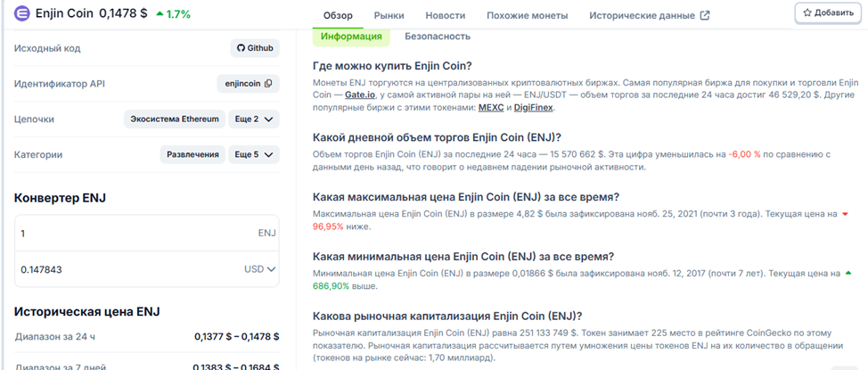Expand the Еще 5 categories dropdown
This screenshot has width=868, height=370.
(254, 154)
